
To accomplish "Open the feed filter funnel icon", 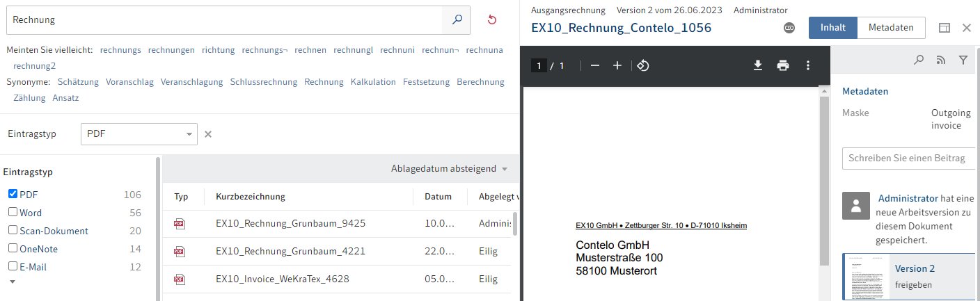I will [963, 60].
